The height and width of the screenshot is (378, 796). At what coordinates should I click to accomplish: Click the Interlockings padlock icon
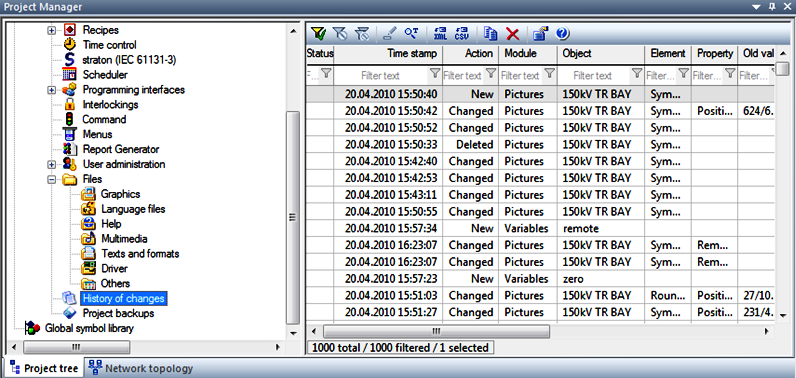click(70, 105)
